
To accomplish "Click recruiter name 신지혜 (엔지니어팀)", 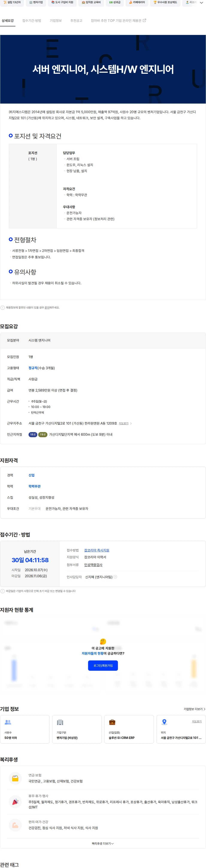I will [x=99, y=577].
